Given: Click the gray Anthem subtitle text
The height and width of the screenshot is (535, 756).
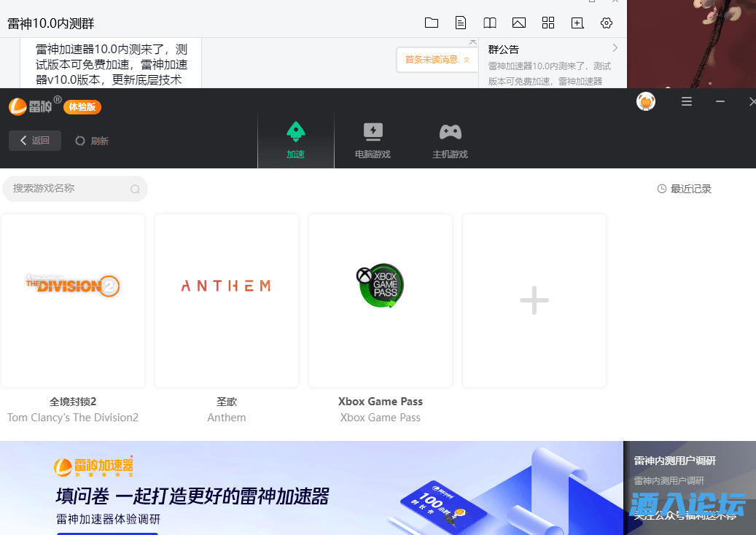Looking at the screenshot, I should point(227,418).
